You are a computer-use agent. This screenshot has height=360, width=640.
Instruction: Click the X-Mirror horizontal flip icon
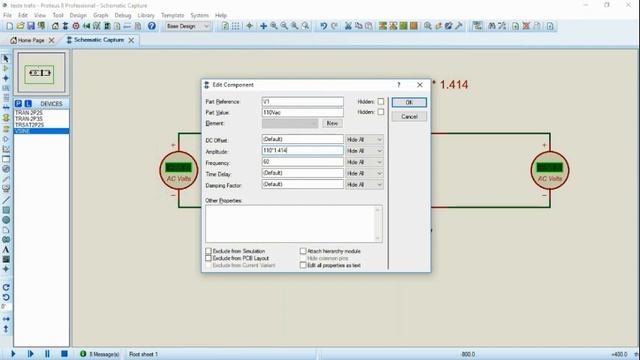pyautogui.click(x=6, y=319)
